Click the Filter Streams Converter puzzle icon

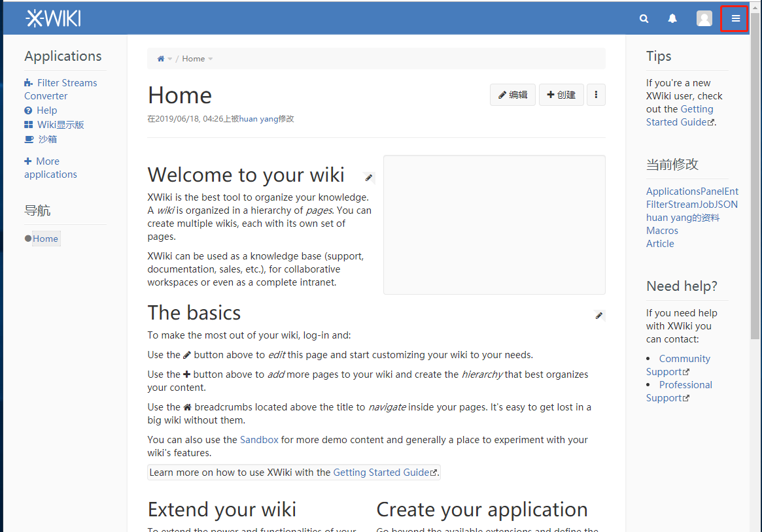[29, 83]
